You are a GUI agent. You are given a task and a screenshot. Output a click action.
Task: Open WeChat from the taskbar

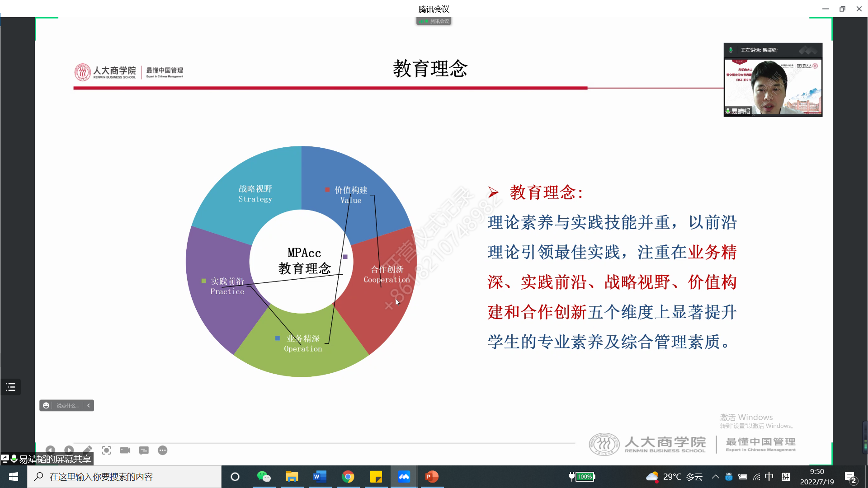pos(264,477)
